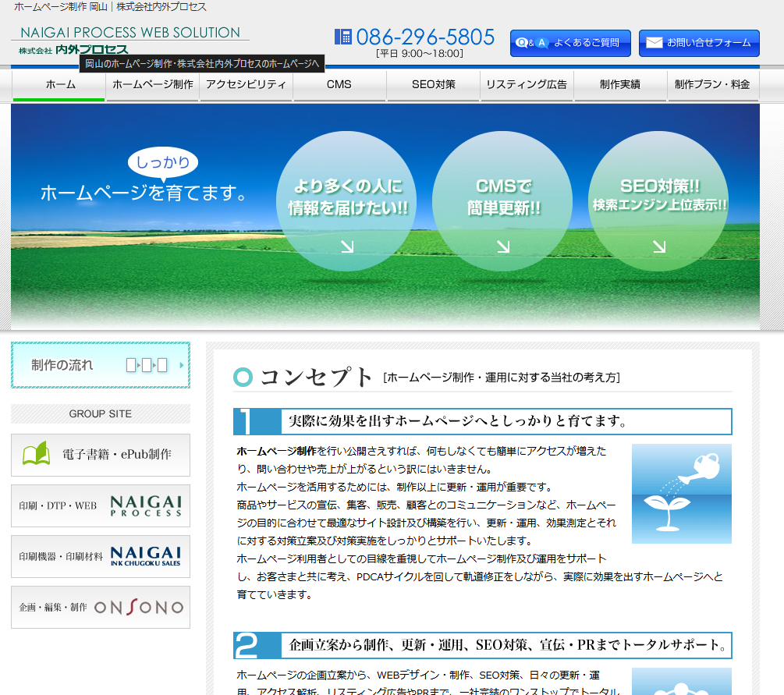Click the arrow in SEO対策 bubble
This screenshot has height=695, width=784.
tap(659, 246)
